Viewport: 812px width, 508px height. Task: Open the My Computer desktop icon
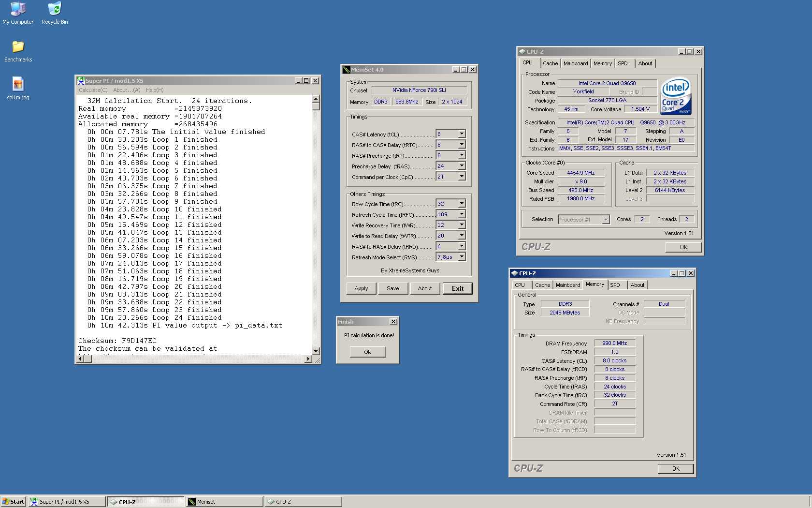[x=18, y=13]
